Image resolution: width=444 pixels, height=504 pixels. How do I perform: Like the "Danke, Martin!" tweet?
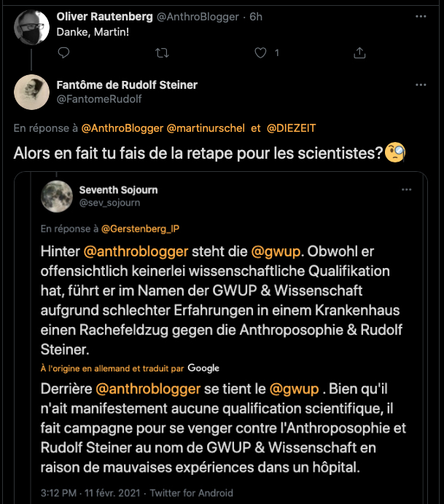(x=260, y=52)
